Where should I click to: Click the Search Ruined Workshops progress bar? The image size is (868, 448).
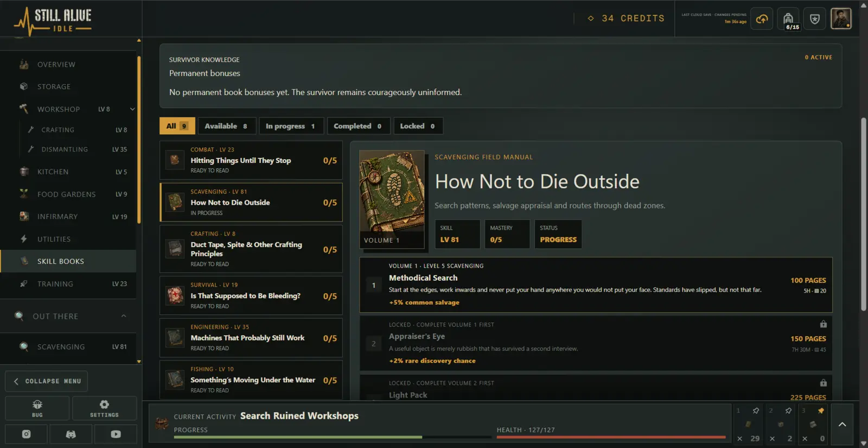pyautogui.click(x=333, y=437)
